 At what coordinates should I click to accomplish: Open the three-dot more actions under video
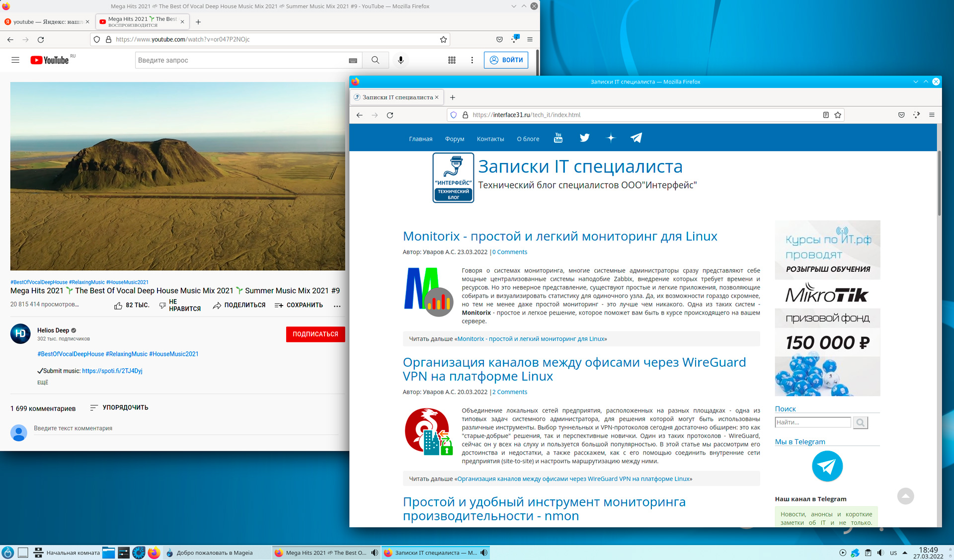pos(337,306)
